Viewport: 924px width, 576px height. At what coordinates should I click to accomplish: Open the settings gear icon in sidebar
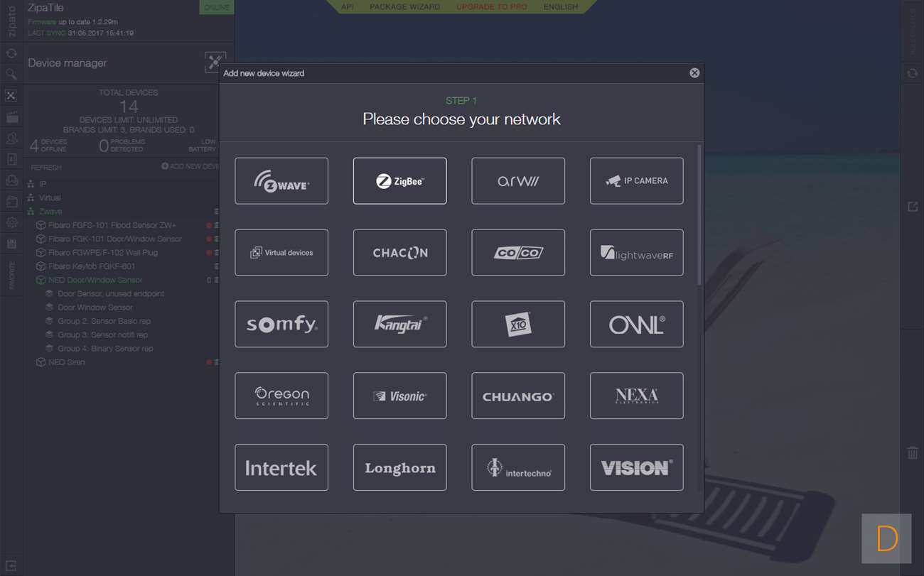(11, 222)
